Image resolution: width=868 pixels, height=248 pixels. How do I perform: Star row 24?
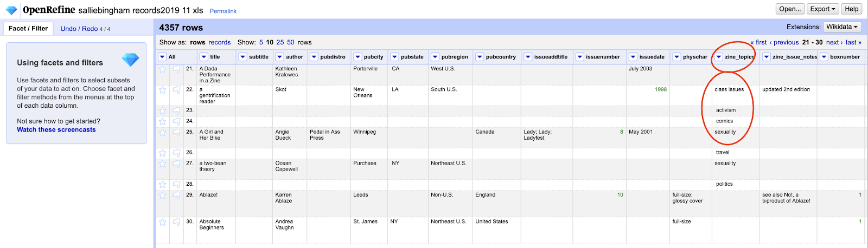click(x=162, y=121)
